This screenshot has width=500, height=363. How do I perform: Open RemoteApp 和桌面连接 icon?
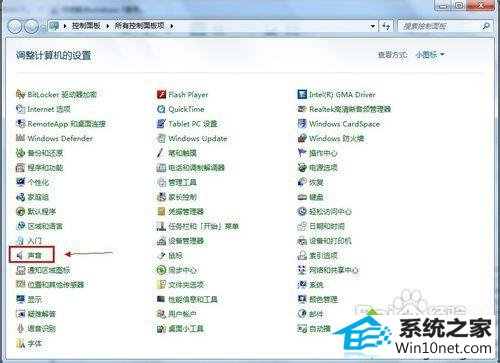coord(21,124)
